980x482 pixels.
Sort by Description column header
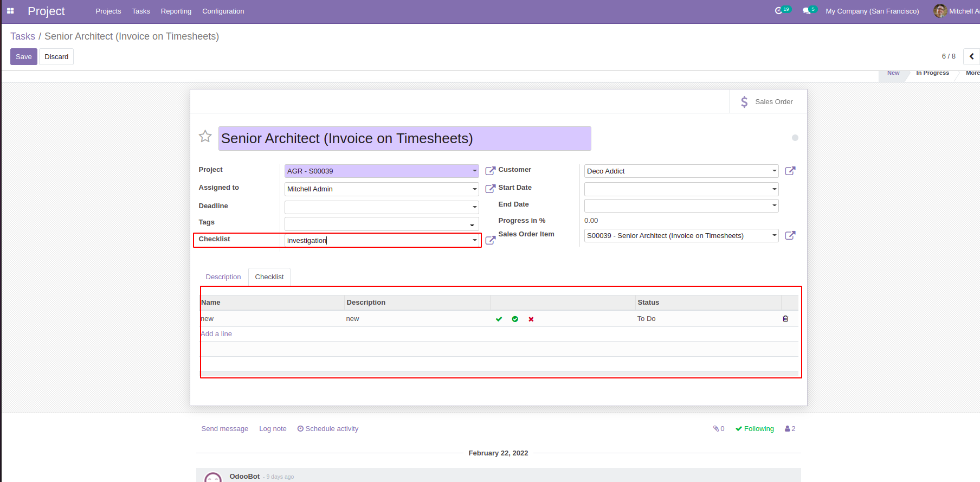(x=417, y=303)
